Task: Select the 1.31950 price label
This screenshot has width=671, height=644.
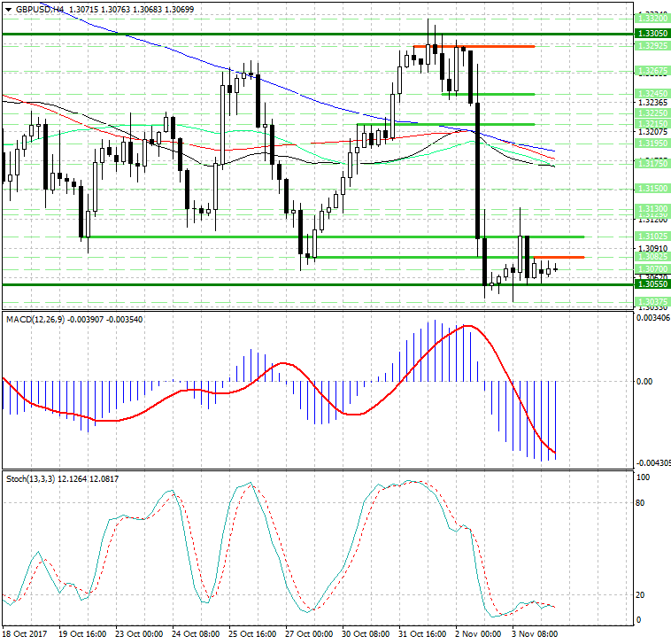Action: pos(652,142)
